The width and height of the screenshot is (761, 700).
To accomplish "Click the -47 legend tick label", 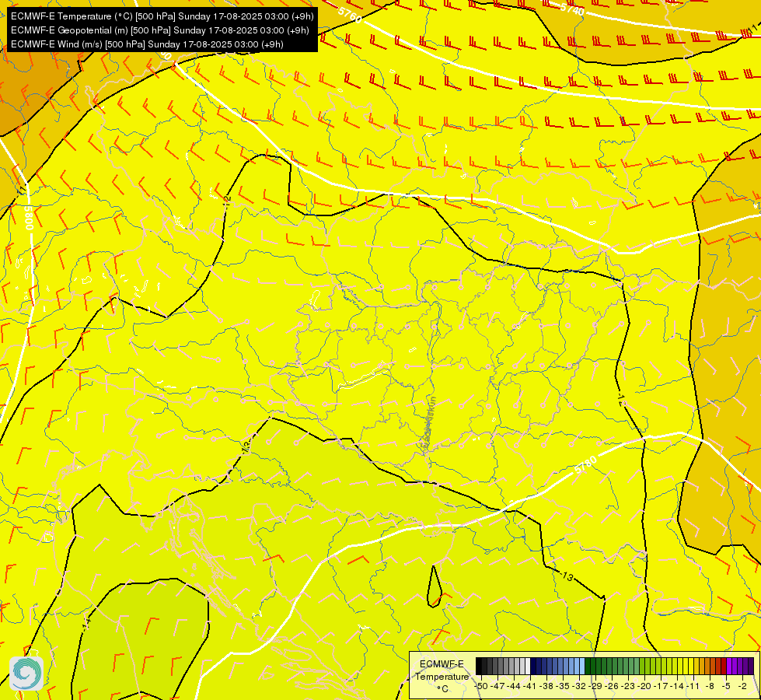I will pos(497,686).
